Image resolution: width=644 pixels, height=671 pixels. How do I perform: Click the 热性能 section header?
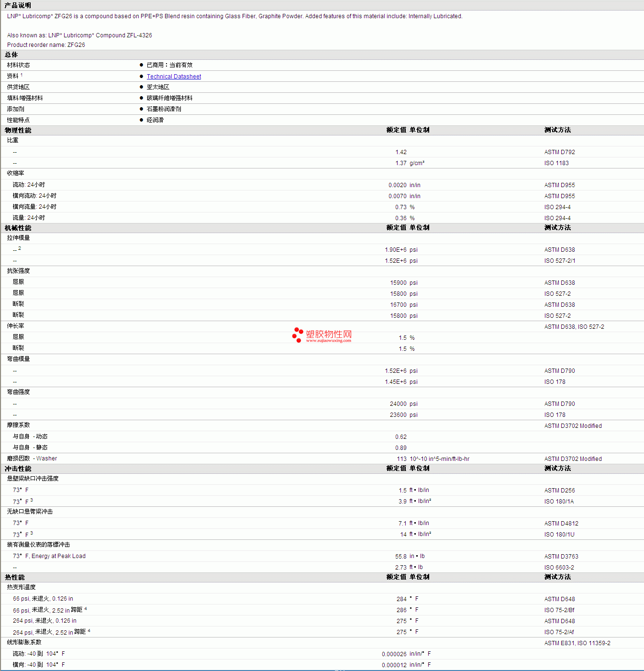click(15, 577)
